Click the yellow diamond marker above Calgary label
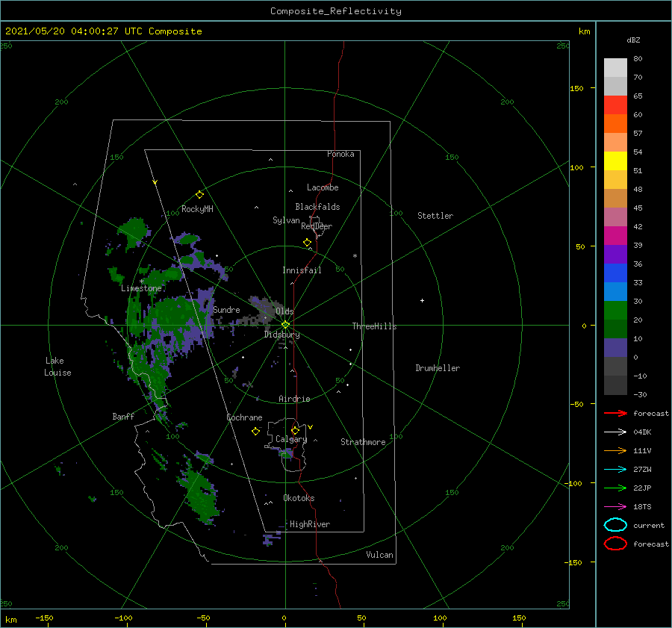Viewport: 672px width, 628px height. coord(295,430)
